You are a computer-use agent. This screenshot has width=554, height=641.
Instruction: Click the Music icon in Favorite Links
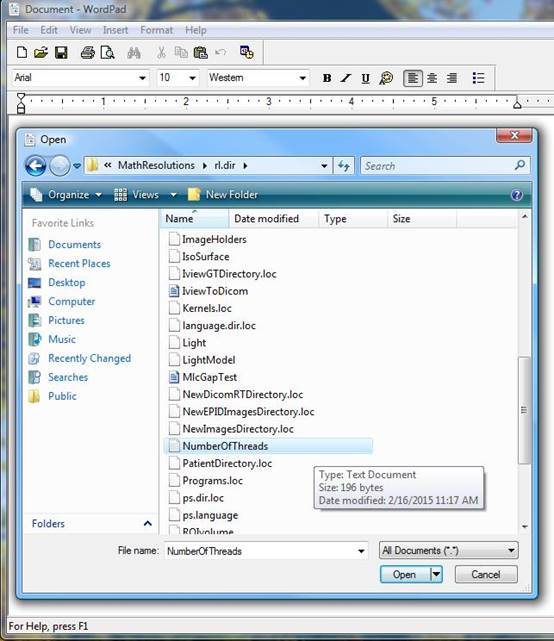point(35,339)
